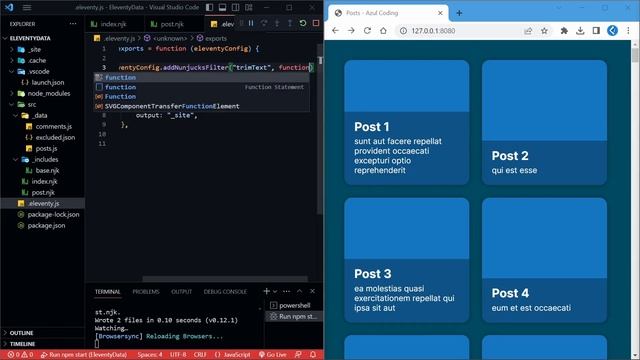Restart the debug session
This screenshot has width=640, height=360.
[x=303, y=23]
